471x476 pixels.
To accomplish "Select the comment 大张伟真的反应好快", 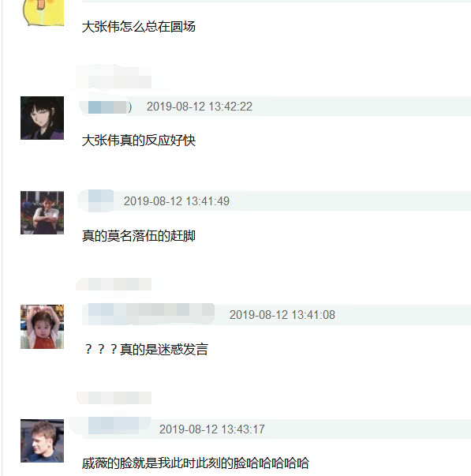I will (x=139, y=141).
